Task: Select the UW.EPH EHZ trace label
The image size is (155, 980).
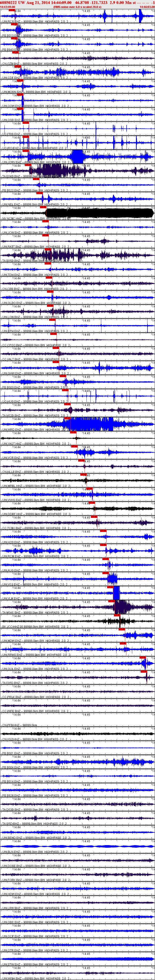Action: (35, 331)
